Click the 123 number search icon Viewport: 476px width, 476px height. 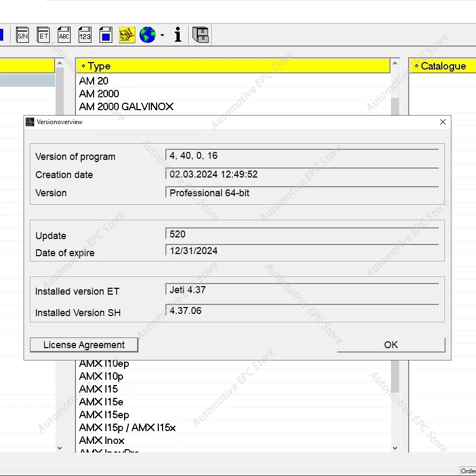point(85,35)
